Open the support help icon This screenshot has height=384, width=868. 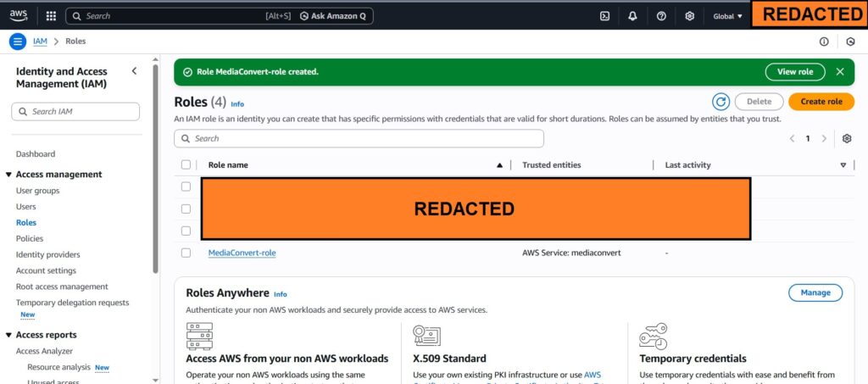click(661, 15)
